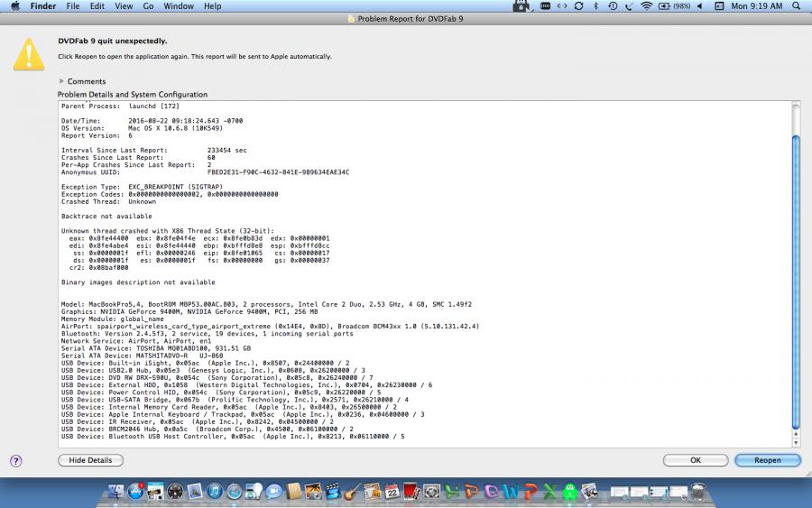Click the volume speaker icon
The width and height of the screenshot is (812, 508).
point(699,6)
